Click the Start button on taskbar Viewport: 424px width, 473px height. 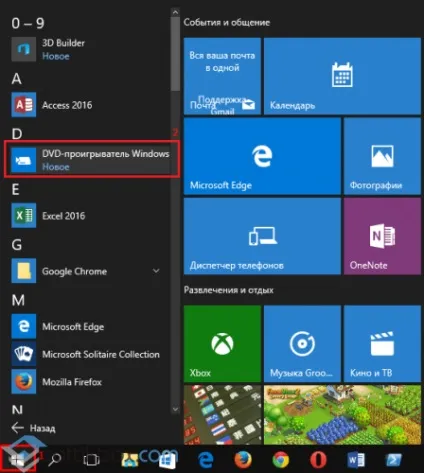[18, 460]
